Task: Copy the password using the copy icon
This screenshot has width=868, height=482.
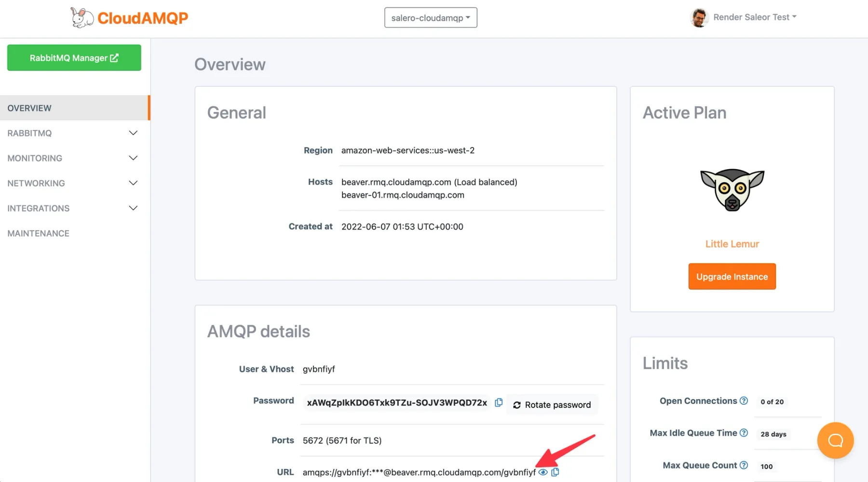Action: tap(499, 402)
